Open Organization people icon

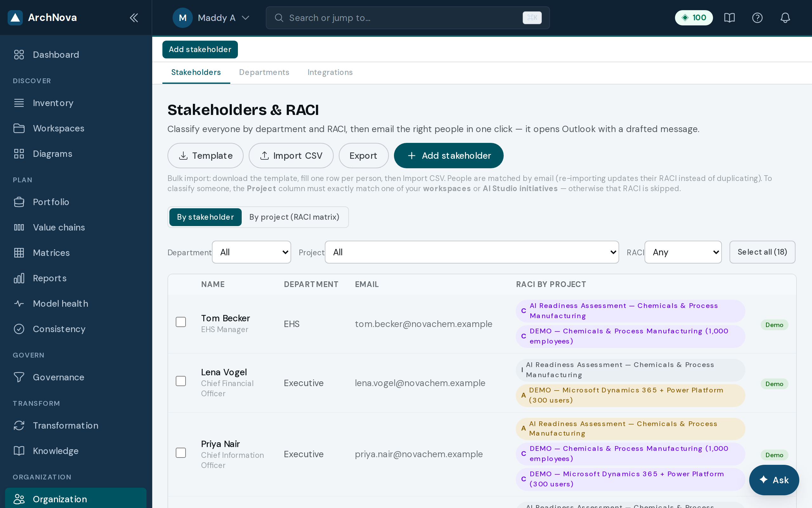pyautogui.click(x=19, y=499)
